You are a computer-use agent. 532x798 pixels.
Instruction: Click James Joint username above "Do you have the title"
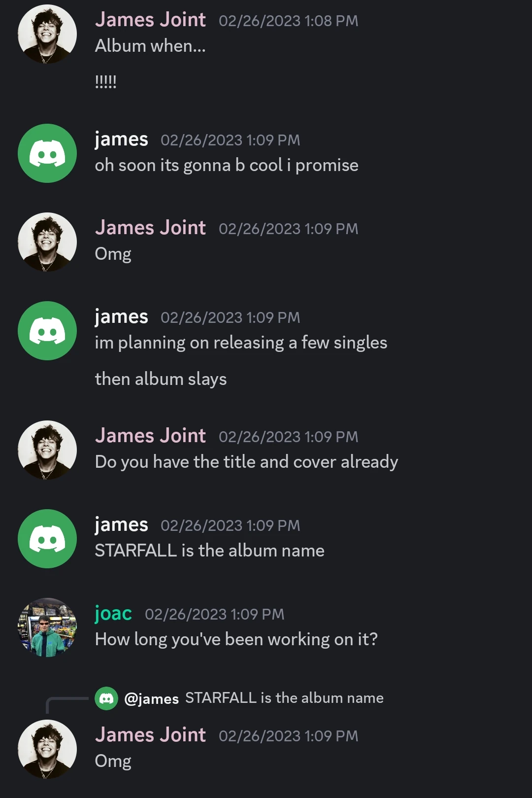[150, 436]
